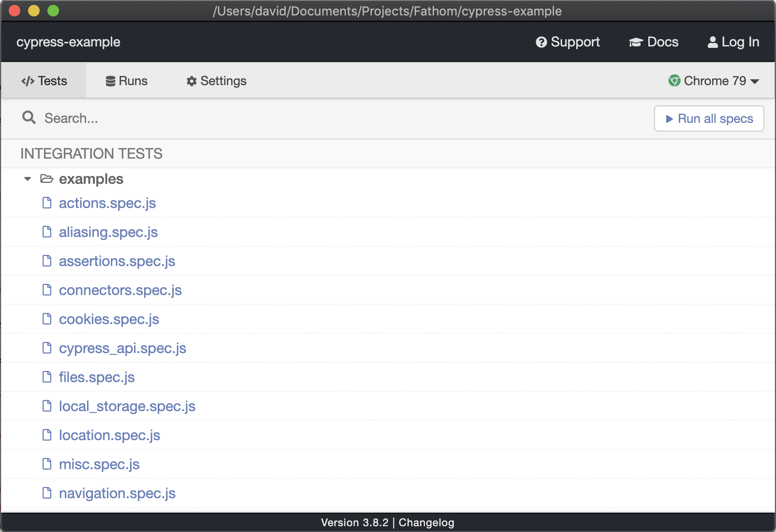Image resolution: width=776 pixels, height=532 pixels.
Task: Click file icon beside actions.spec.js
Action: 47,203
